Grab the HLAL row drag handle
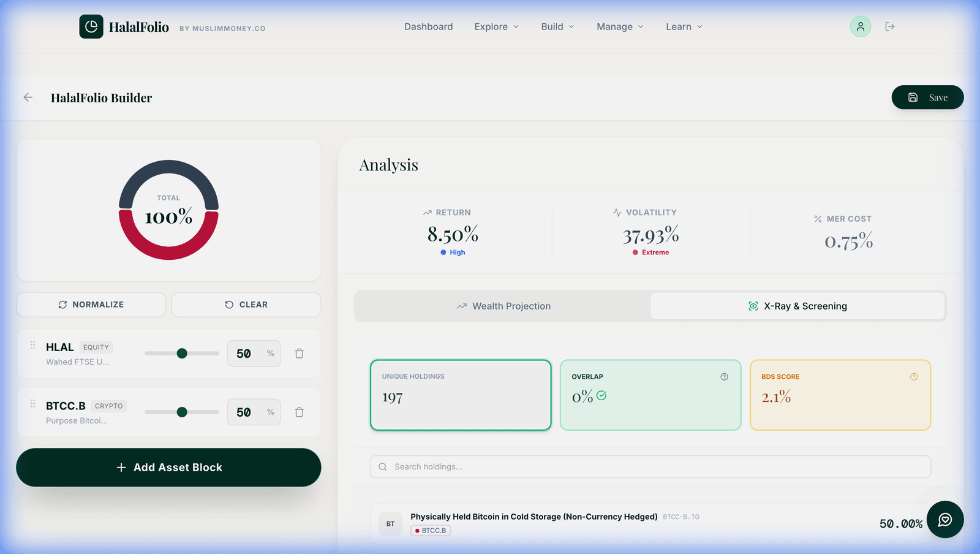The image size is (980, 554). tap(32, 346)
